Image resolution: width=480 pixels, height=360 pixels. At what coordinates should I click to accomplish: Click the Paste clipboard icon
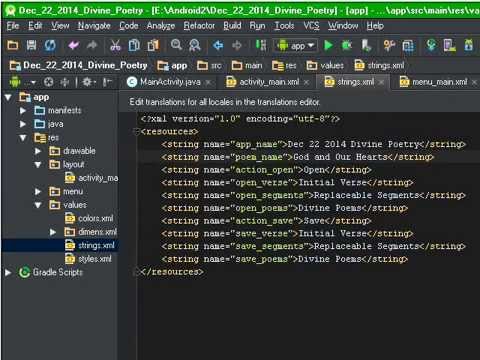coord(153,45)
